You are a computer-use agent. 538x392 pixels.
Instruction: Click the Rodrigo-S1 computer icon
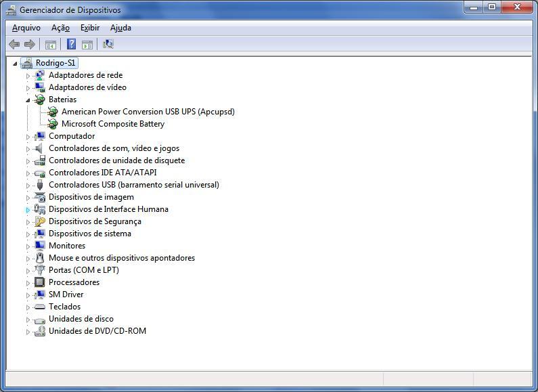coord(26,63)
